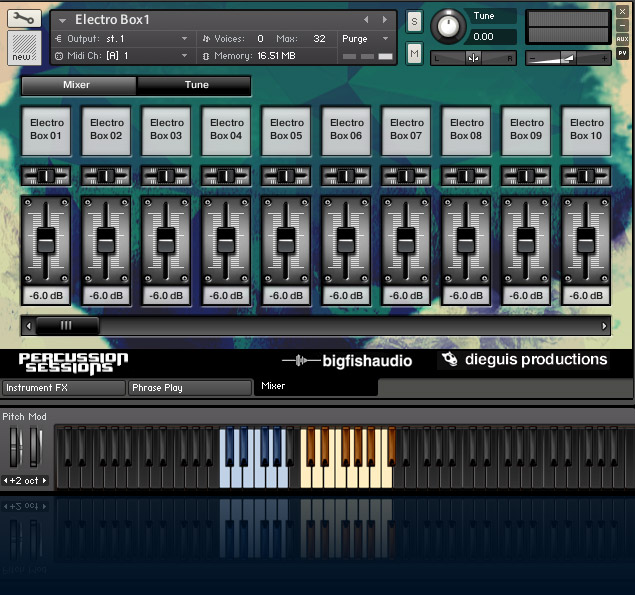The width and height of the screenshot is (635, 595).
Task: Mute the instrument with the M button
Action: (414, 53)
